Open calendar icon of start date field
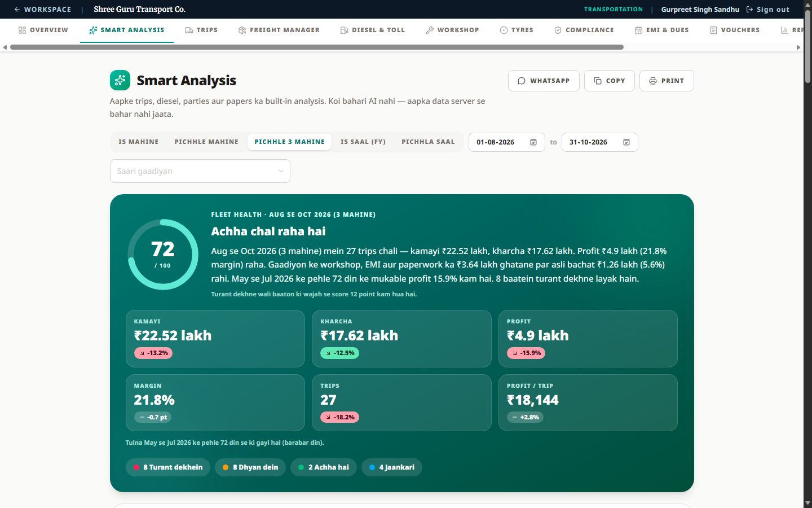Image resolution: width=812 pixels, height=508 pixels. 533,142
